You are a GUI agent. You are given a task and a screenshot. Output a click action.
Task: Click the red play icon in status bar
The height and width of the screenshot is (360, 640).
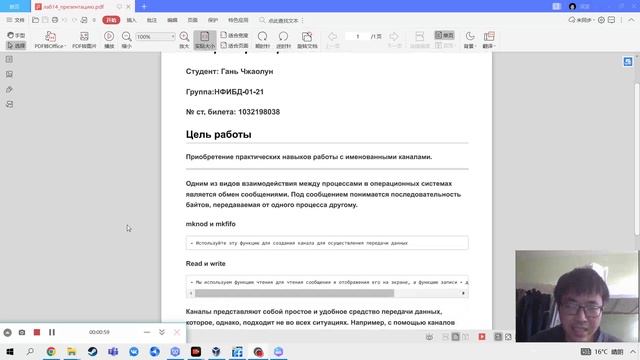click(482, 337)
